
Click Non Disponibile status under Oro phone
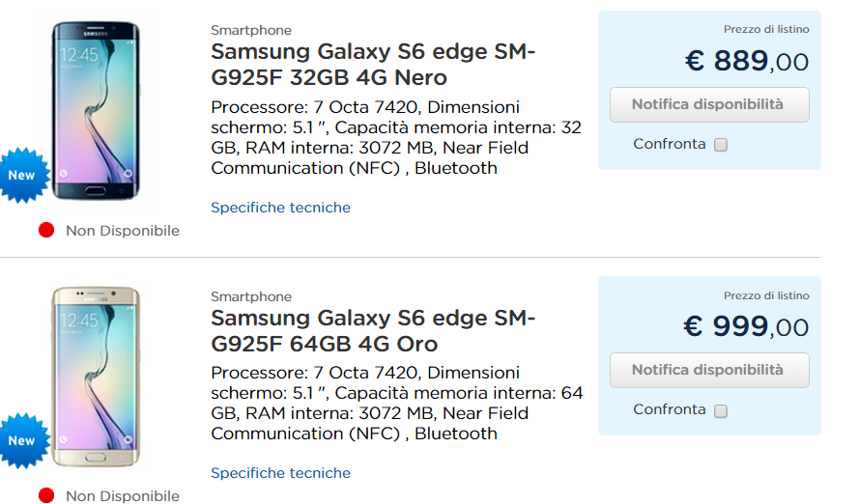point(123,496)
